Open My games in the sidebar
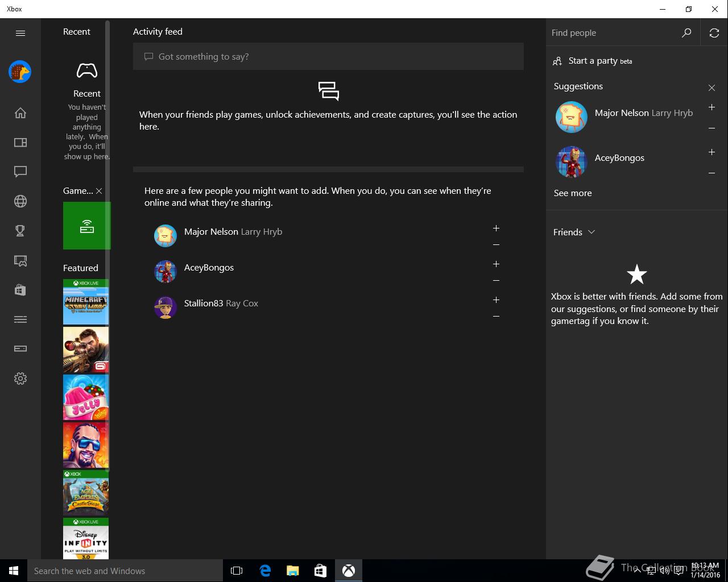Viewport: 728px width, 582px height. pyautogui.click(x=20, y=143)
